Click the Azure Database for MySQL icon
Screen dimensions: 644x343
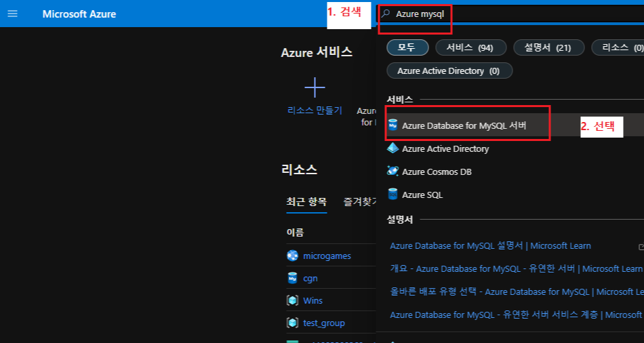pos(393,125)
